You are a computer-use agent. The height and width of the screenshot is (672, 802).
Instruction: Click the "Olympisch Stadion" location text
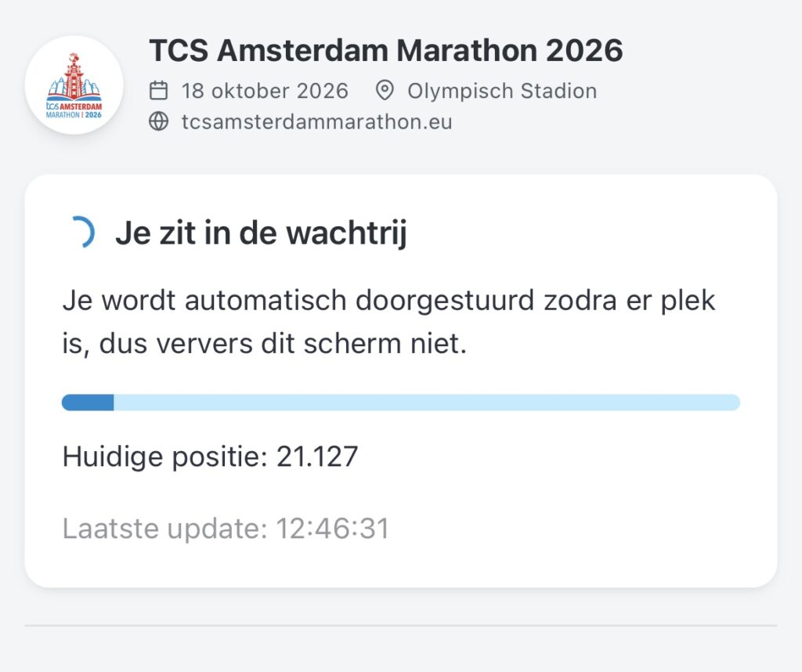coord(502,91)
